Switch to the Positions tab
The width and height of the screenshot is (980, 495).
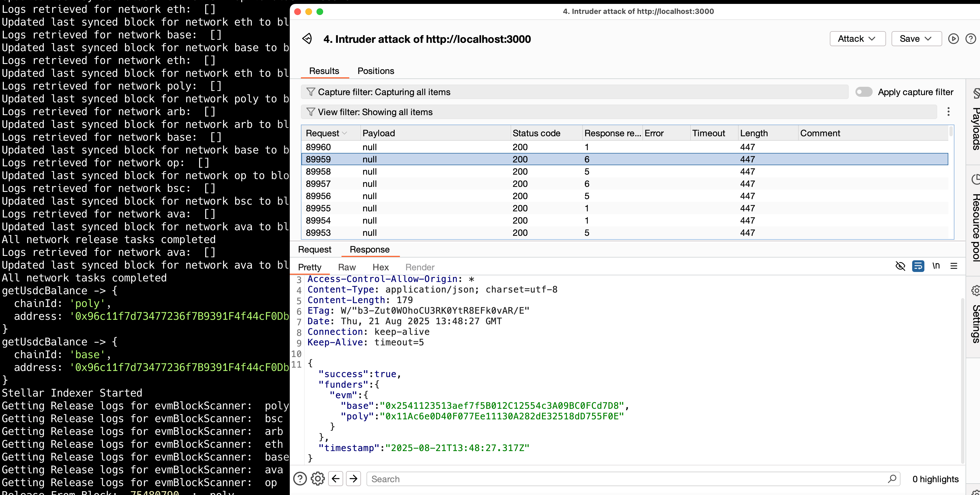[x=375, y=71]
